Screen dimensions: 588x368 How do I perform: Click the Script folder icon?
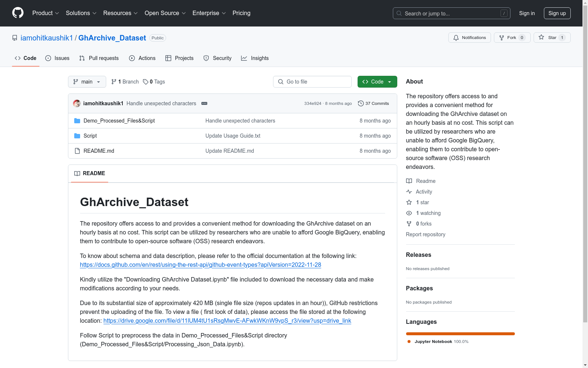[77, 136]
